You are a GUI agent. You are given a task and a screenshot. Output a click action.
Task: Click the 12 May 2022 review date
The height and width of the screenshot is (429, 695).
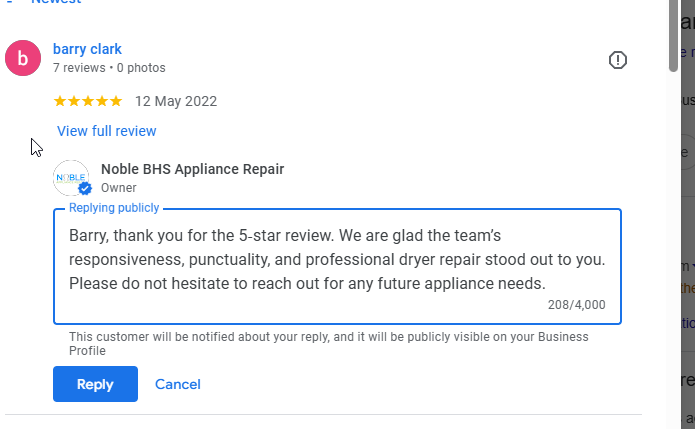(x=176, y=101)
